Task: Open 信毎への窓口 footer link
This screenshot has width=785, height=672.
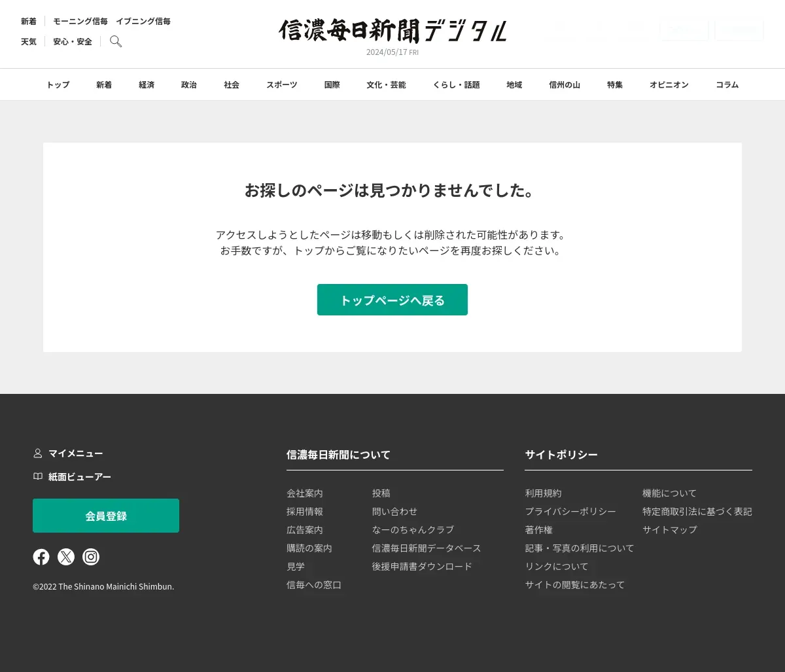Action: click(x=314, y=585)
